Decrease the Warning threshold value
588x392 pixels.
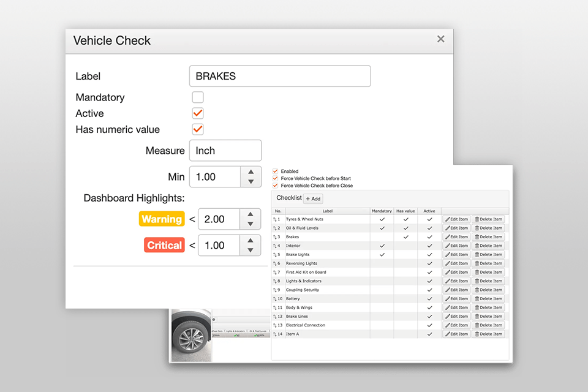(x=251, y=224)
